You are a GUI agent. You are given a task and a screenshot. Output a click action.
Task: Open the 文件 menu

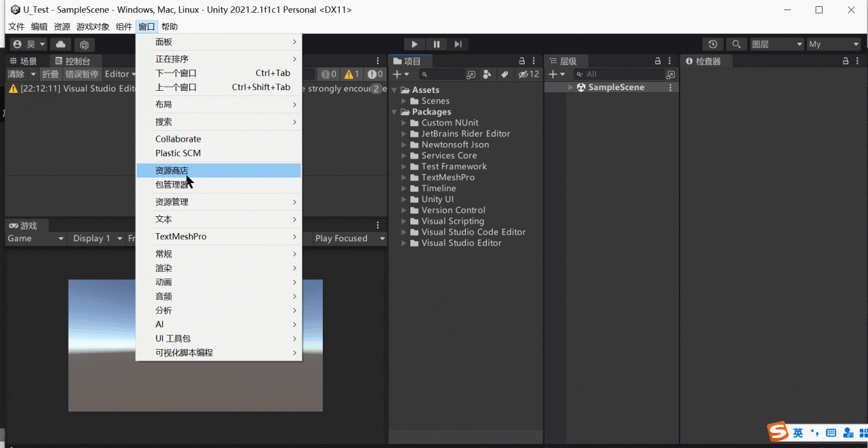[x=16, y=26]
